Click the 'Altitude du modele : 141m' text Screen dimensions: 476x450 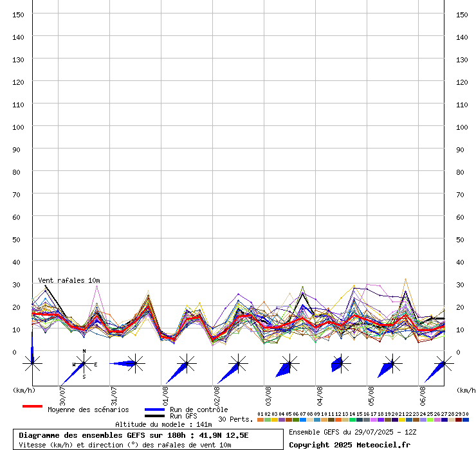(163, 424)
